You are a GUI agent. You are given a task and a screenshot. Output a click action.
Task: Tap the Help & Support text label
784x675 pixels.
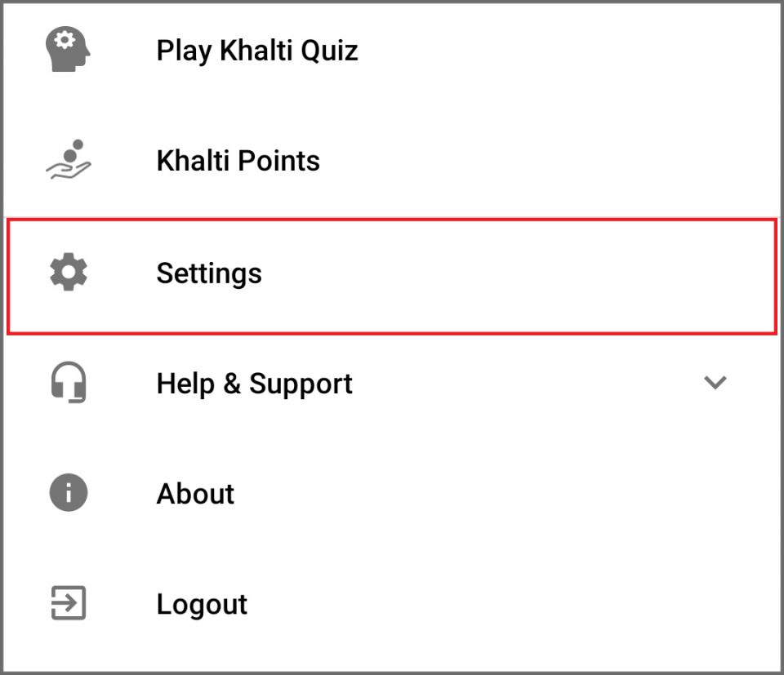254,383
